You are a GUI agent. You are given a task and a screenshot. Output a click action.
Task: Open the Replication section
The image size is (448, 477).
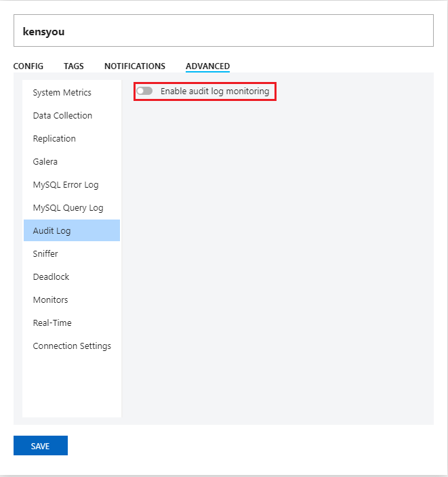click(72, 139)
